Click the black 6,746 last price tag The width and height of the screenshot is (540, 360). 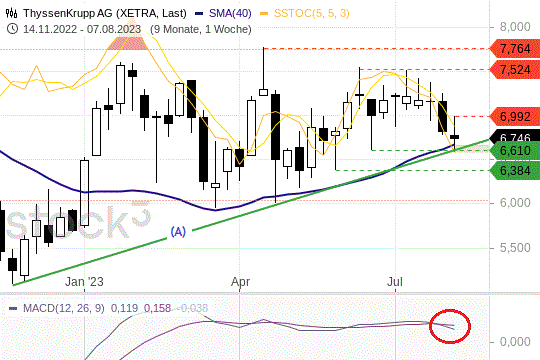pyautogui.click(x=515, y=136)
